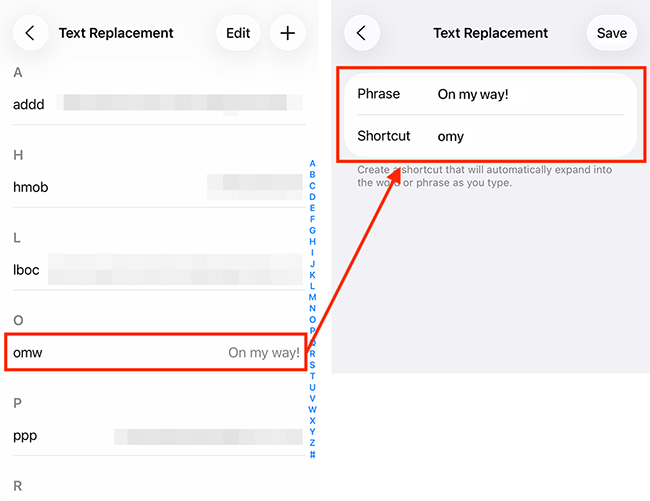Image resolution: width=650 pixels, height=501 pixels.
Task: Jump to letter M in index bar
Action: coord(312,297)
